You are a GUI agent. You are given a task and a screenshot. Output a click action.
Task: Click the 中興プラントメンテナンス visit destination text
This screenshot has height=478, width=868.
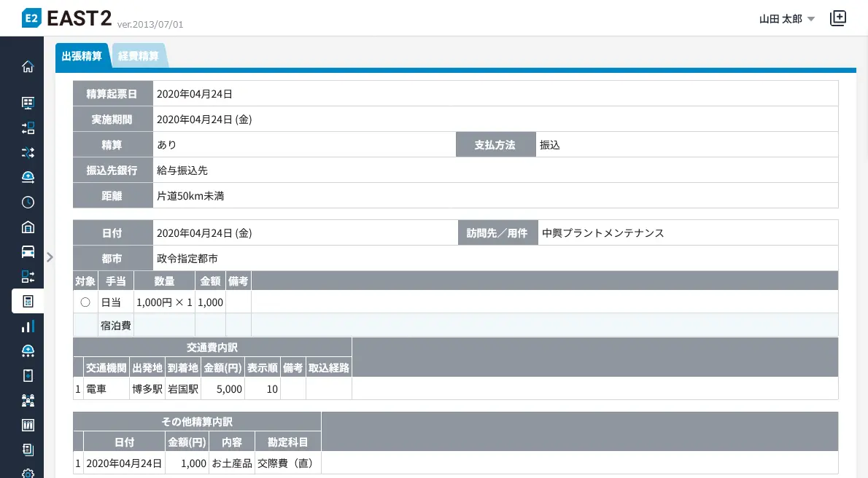tap(602, 233)
